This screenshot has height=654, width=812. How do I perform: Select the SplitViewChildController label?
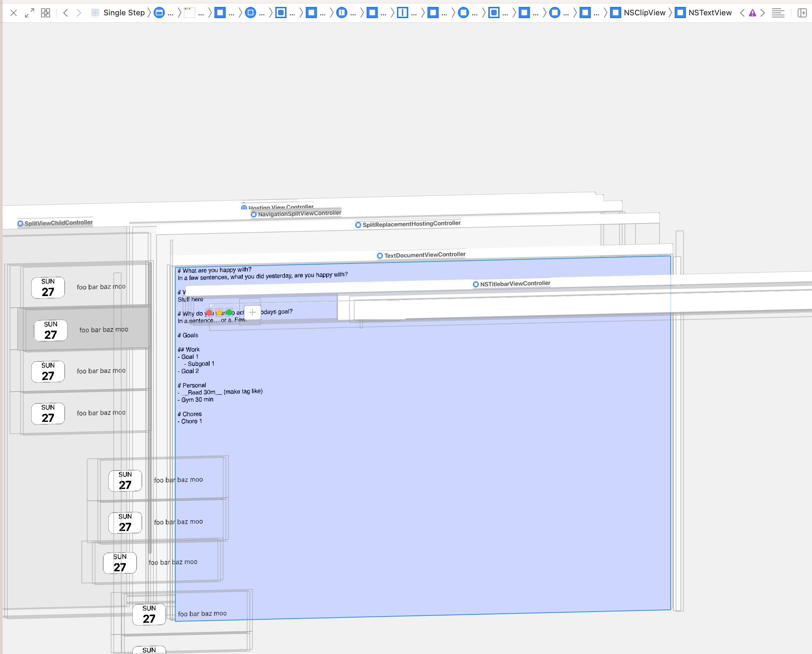tap(58, 223)
